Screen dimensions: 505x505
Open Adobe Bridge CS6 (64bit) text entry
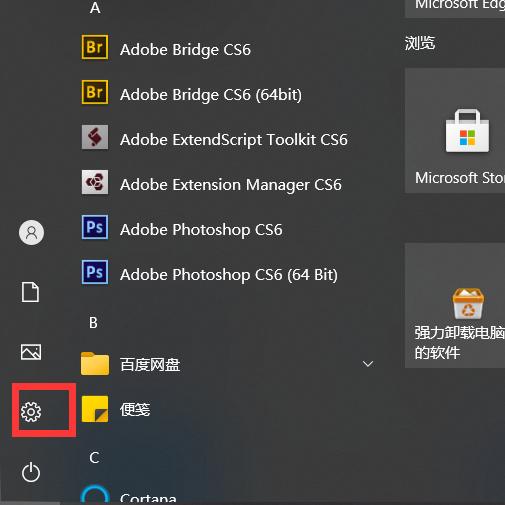coord(211,95)
